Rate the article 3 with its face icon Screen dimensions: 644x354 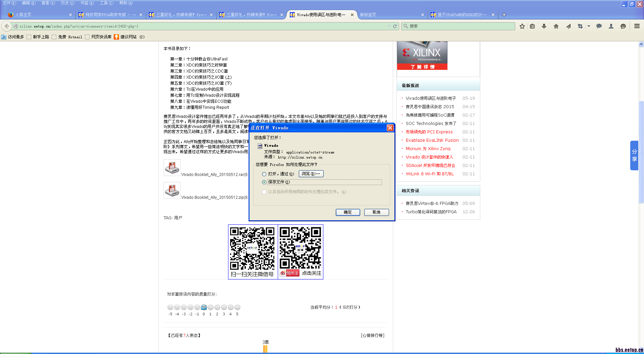(224, 307)
